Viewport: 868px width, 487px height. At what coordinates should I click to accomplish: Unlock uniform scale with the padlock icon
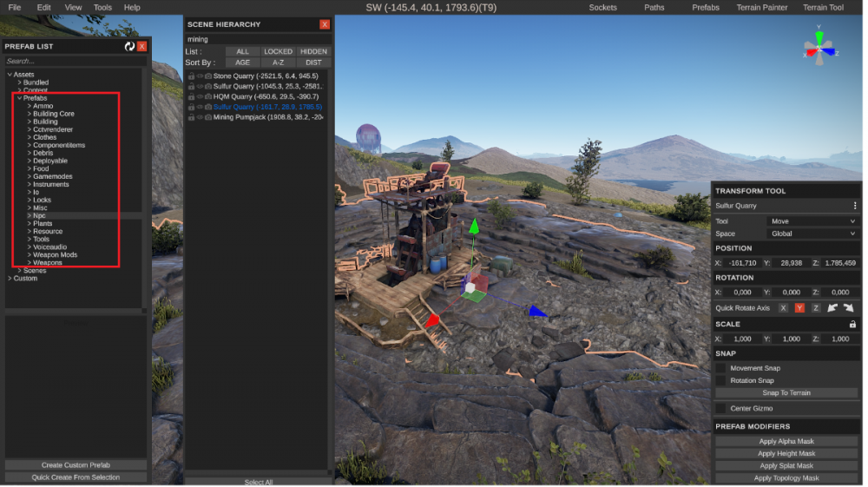click(852, 324)
